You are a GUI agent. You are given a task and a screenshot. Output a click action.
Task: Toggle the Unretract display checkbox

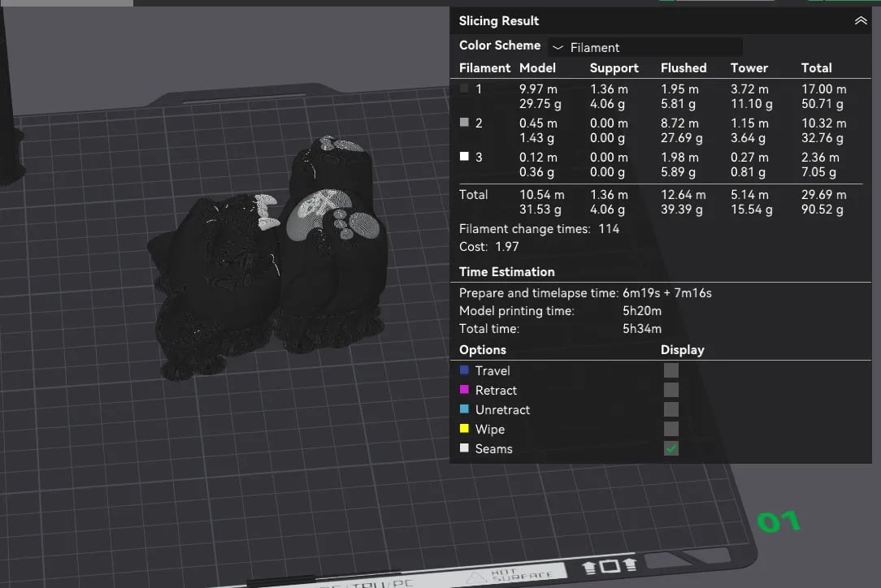671,409
